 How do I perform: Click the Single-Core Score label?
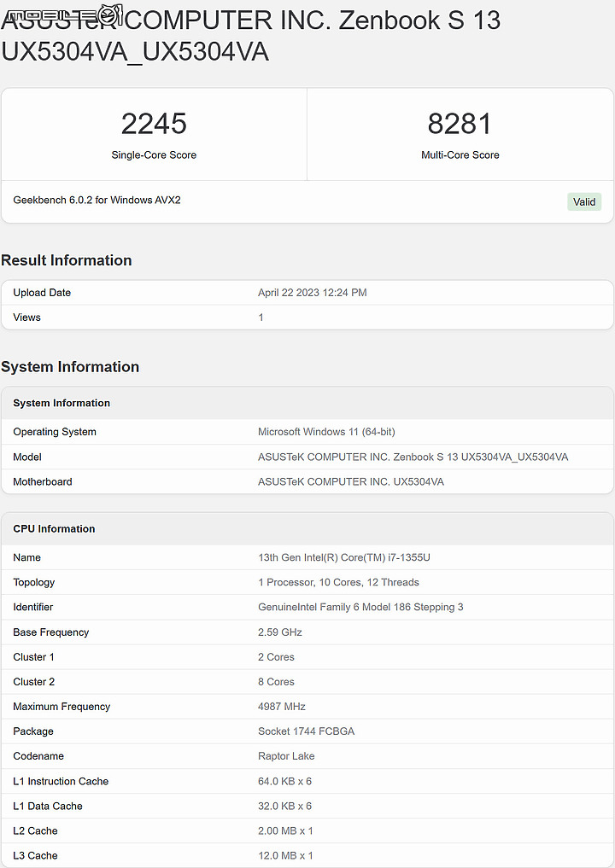tap(154, 155)
